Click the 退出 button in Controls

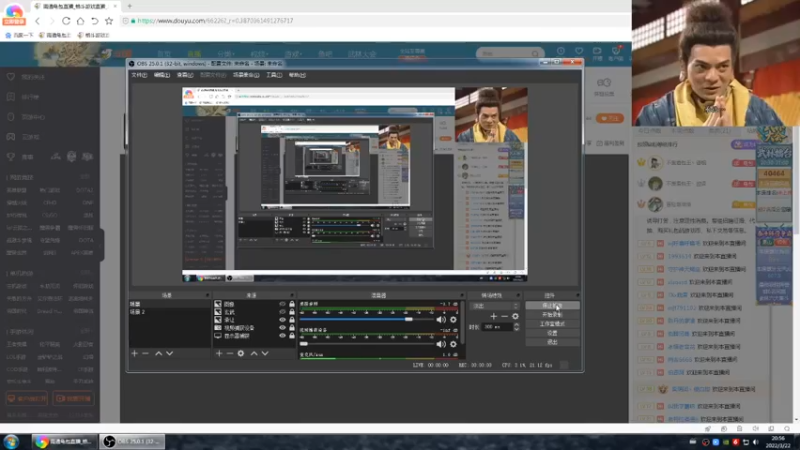[x=552, y=342]
